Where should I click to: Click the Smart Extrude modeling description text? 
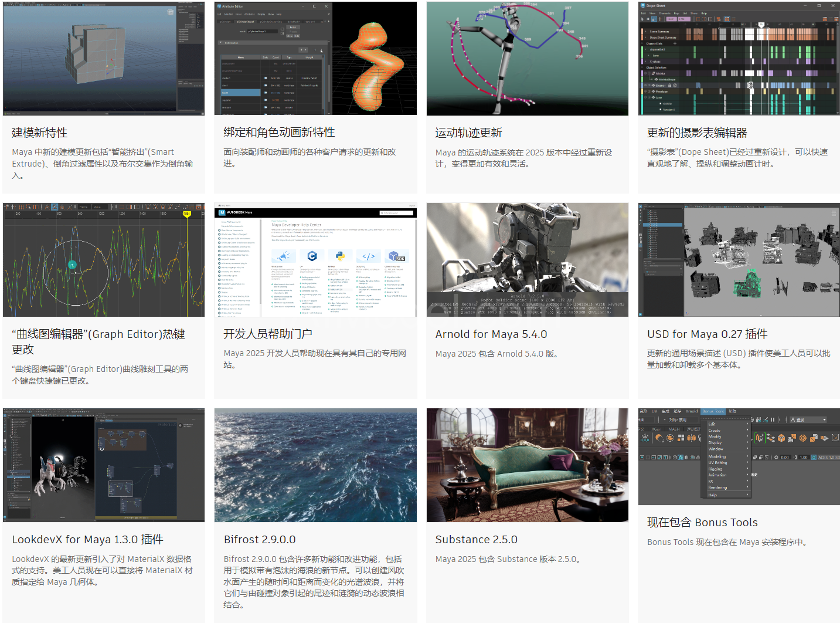[x=103, y=164]
